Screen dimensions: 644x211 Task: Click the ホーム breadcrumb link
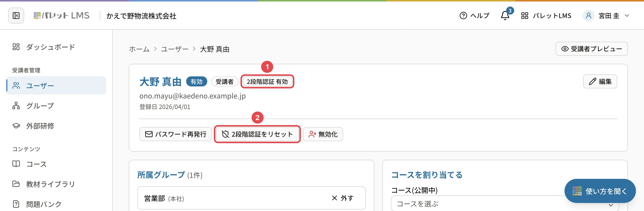click(139, 49)
